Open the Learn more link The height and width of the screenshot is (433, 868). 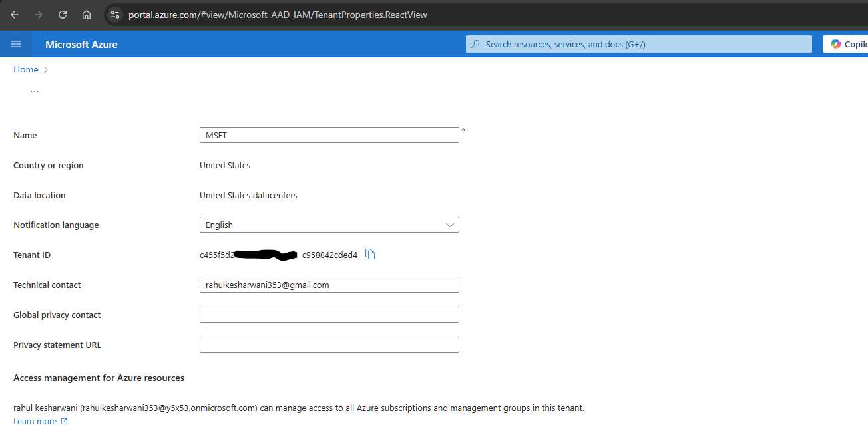tap(33, 421)
